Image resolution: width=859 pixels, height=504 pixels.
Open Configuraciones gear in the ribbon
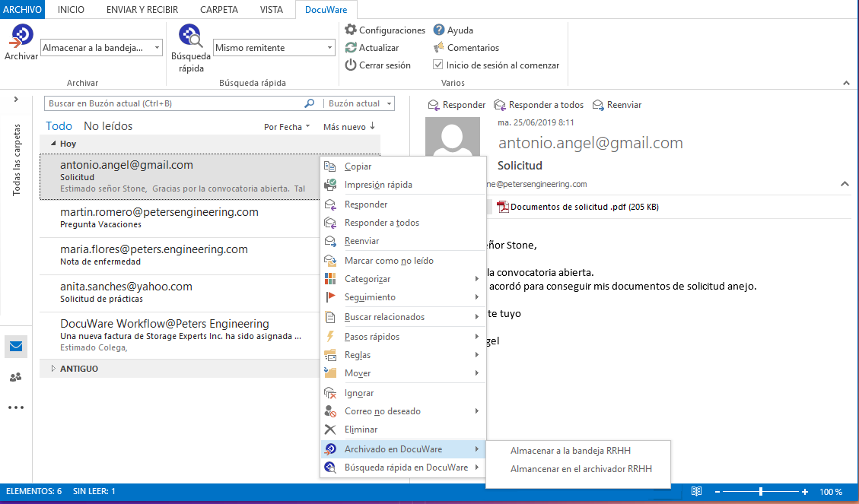tap(351, 30)
